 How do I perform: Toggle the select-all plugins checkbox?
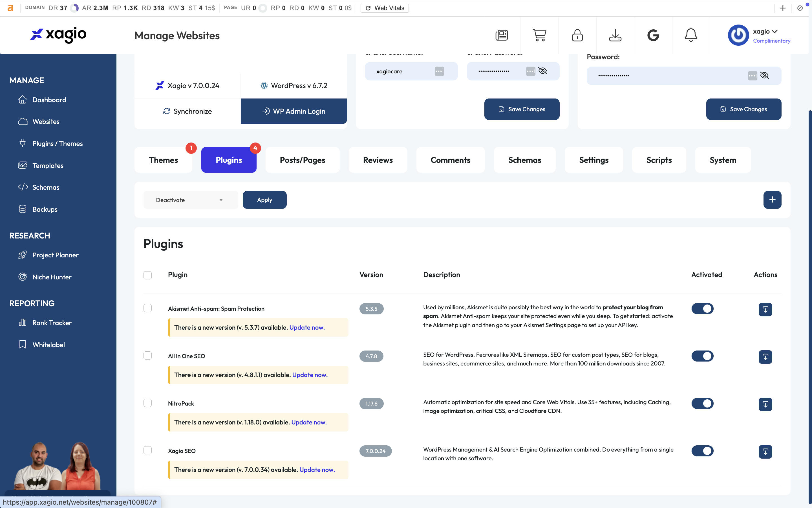click(148, 275)
